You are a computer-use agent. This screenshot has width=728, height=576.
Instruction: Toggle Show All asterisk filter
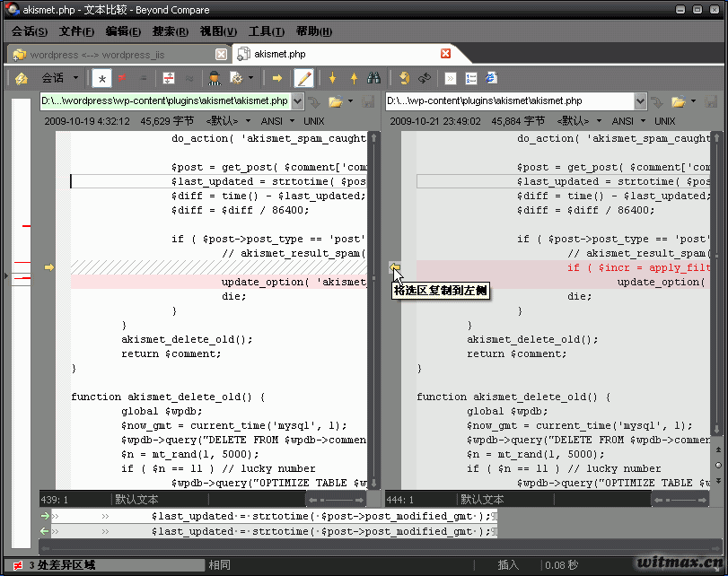pos(101,78)
